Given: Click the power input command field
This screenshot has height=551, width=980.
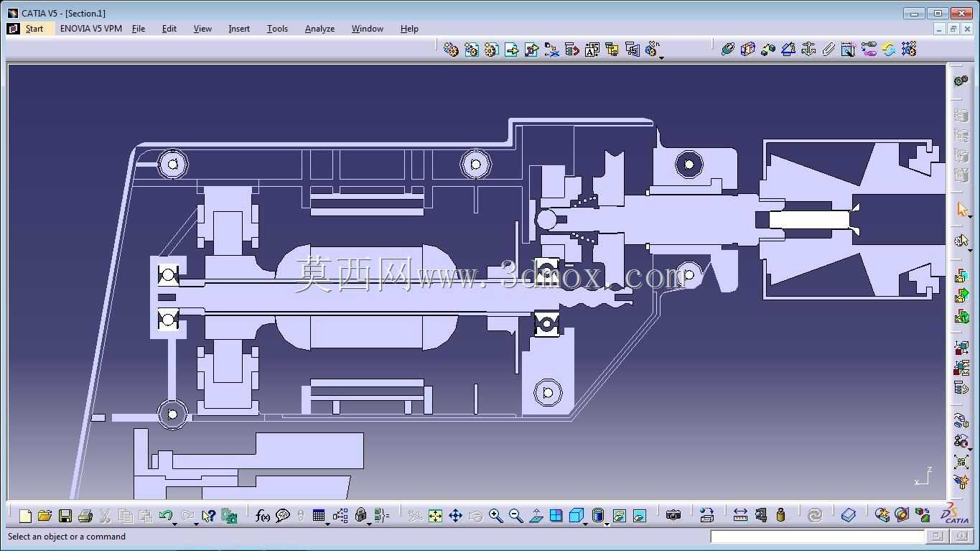Looking at the screenshot, I should pos(817,537).
